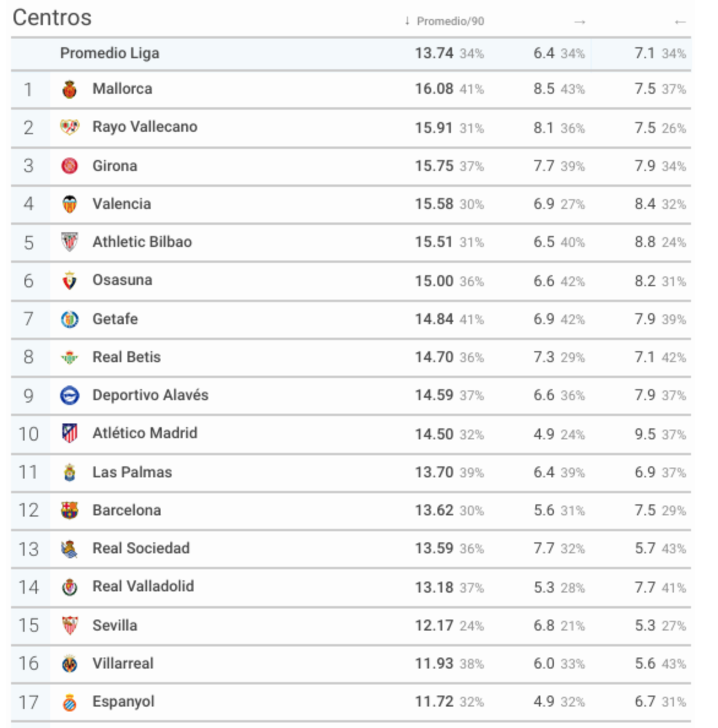The height and width of the screenshot is (728, 718).
Task: Select the Promedio Liga summary row
Action: point(351,53)
